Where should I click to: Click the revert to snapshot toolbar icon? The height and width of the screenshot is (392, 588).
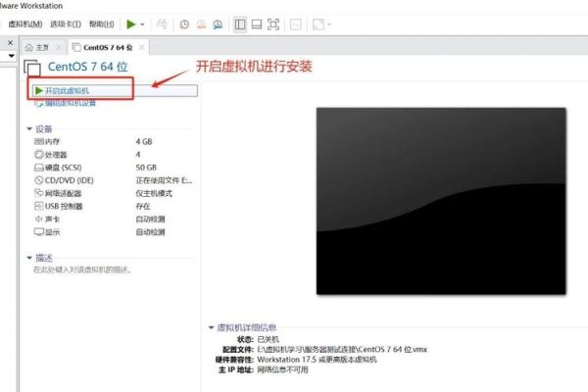click(x=201, y=24)
